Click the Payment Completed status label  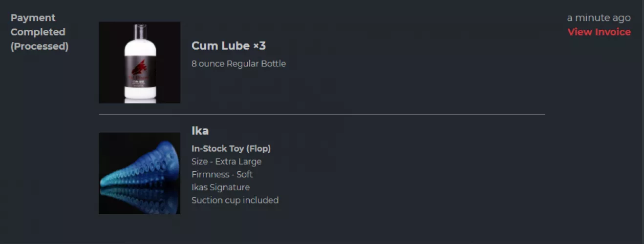click(x=37, y=25)
